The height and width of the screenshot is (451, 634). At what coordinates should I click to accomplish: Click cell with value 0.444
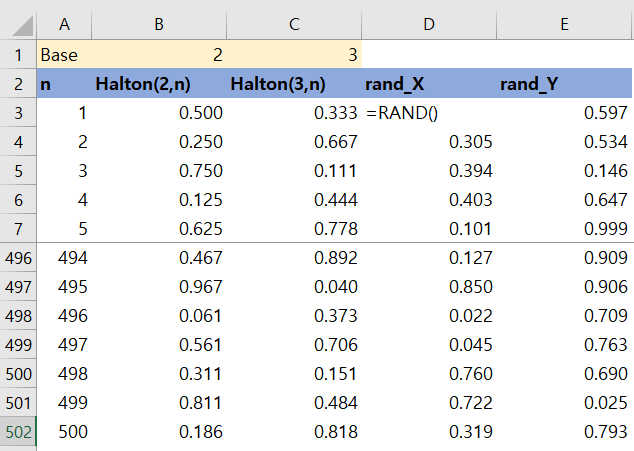coord(294,200)
